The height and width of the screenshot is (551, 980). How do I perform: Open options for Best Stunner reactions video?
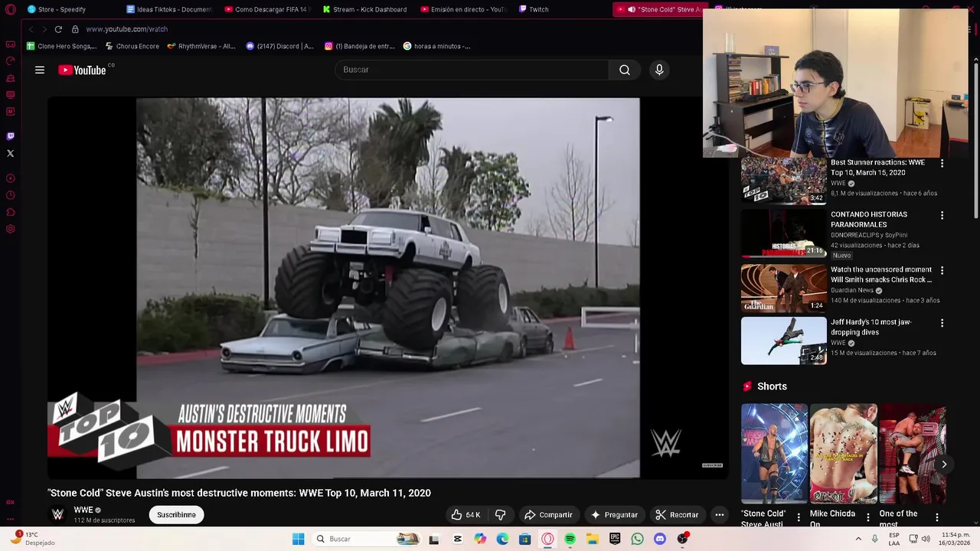pos(942,164)
